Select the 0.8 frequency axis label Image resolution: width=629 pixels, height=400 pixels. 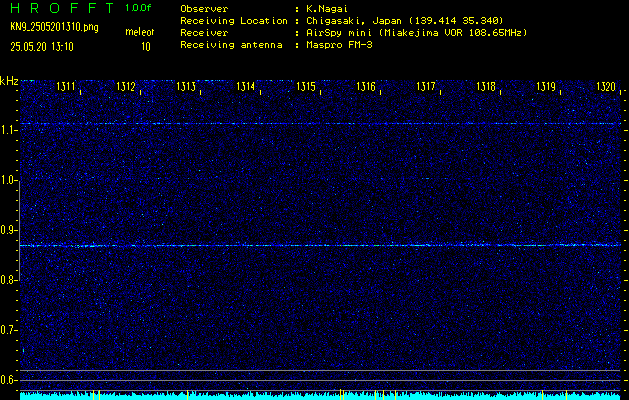(7, 280)
